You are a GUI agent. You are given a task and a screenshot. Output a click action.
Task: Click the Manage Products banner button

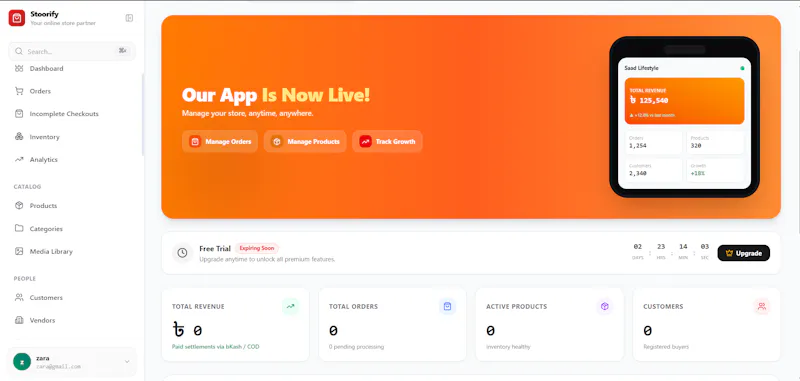coord(305,141)
